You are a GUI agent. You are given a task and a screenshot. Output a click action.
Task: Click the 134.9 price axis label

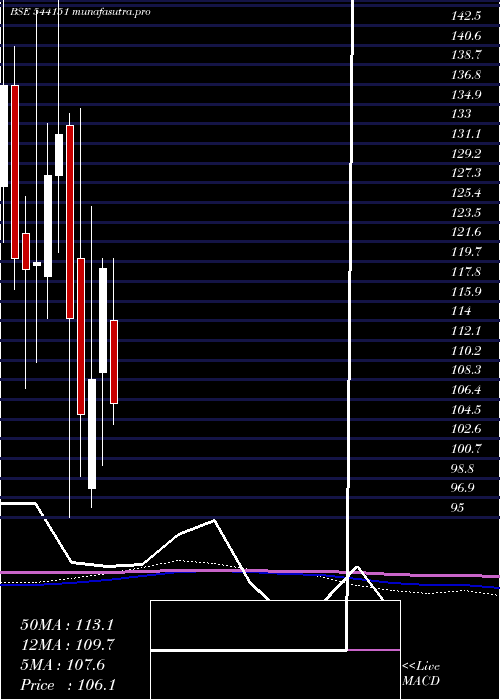(x=466, y=95)
